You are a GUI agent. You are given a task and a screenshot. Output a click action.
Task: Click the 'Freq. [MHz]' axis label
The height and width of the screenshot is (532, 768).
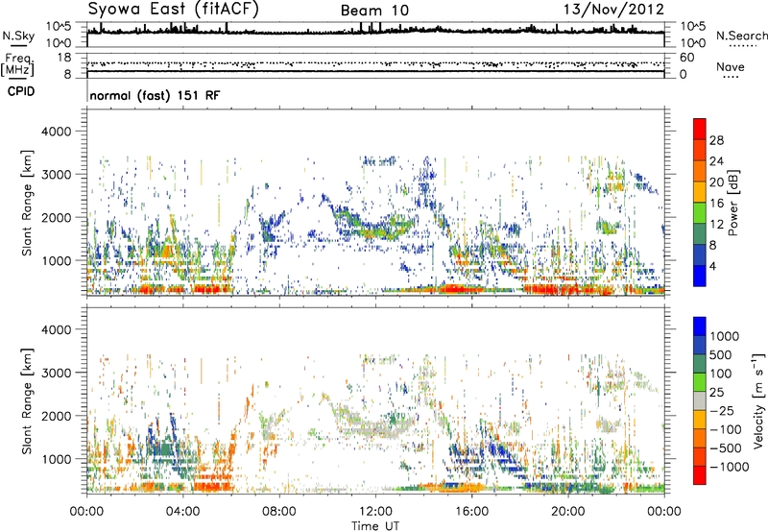[17, 64]
